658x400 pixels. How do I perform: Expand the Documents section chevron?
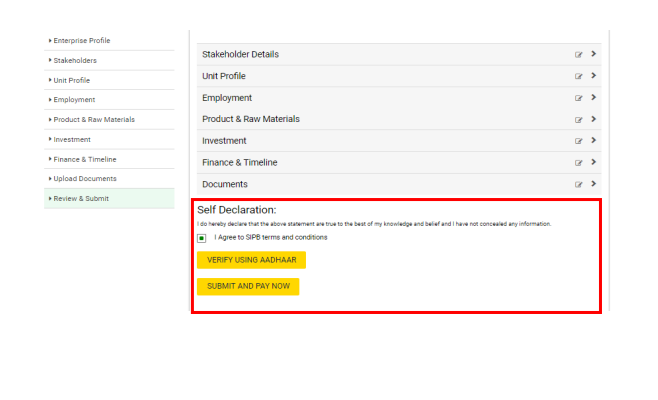click(593, 184)
